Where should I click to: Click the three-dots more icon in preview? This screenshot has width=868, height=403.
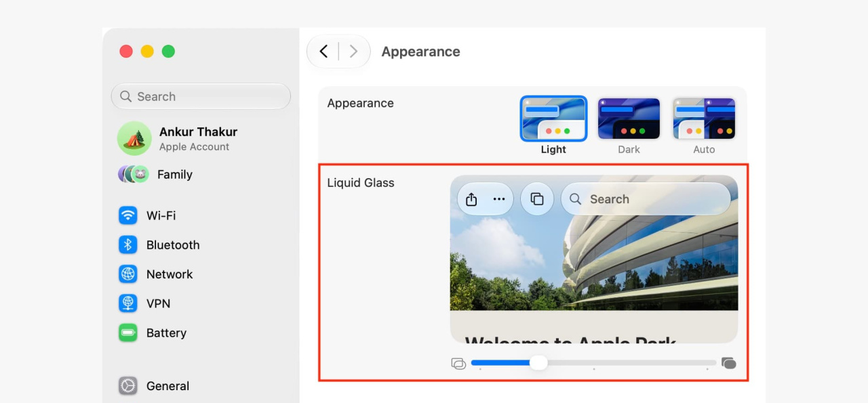coord(499,199)
